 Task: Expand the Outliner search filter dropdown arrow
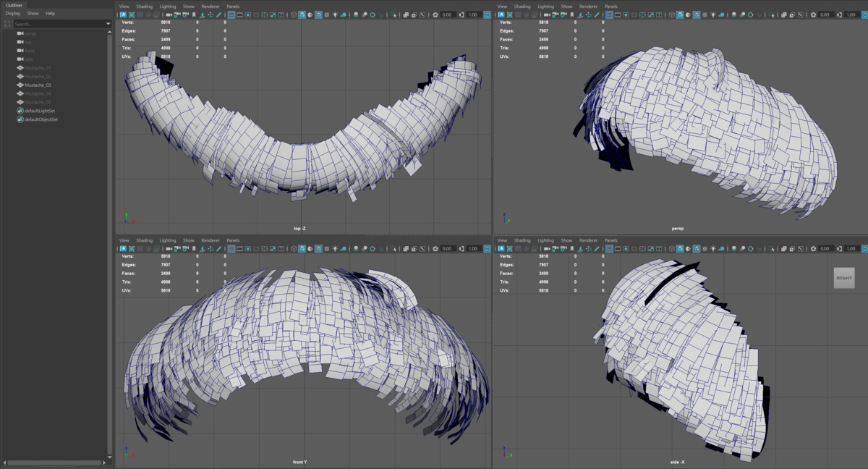click(x=109, y=24)
